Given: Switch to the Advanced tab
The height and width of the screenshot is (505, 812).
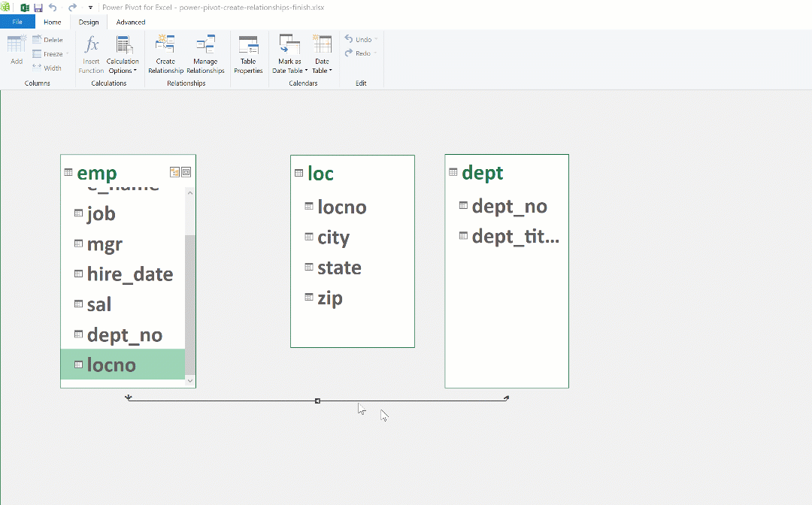Looking at the screenshot, I should [x=130, y=22].
